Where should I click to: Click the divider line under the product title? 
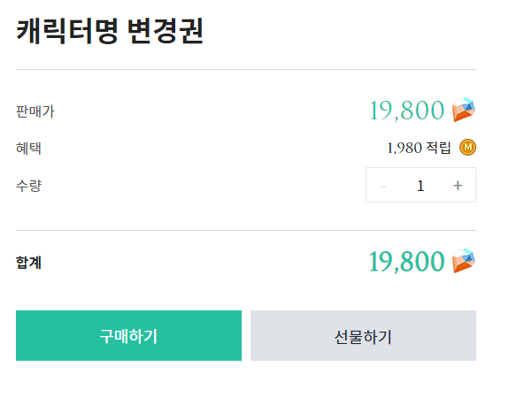246,69
